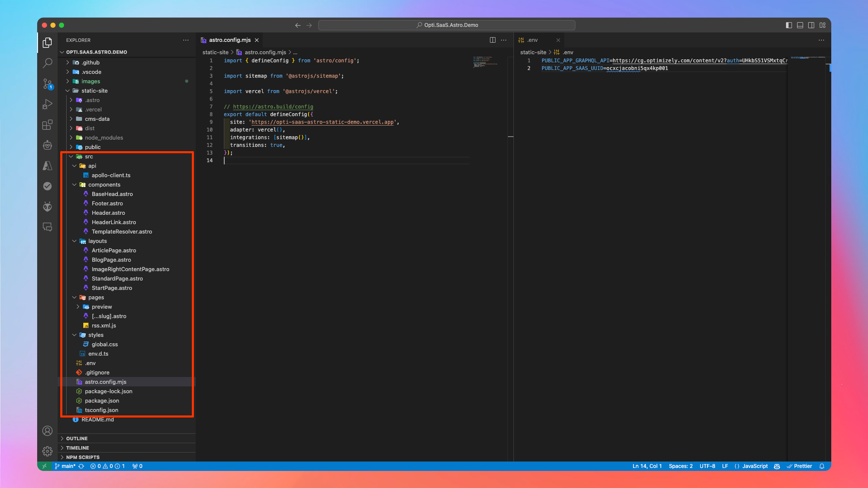Toggle the bottom Panel visibility
This screenshot has width=868, height=488.
click(800, 25)
